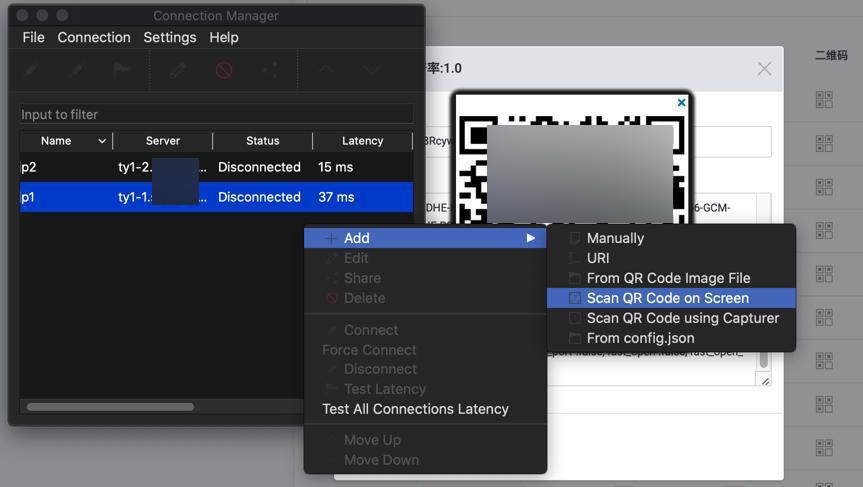Click the red Delete icon in toolbar
This screenshot has width=863, height=487.
(x=223, y=70)
